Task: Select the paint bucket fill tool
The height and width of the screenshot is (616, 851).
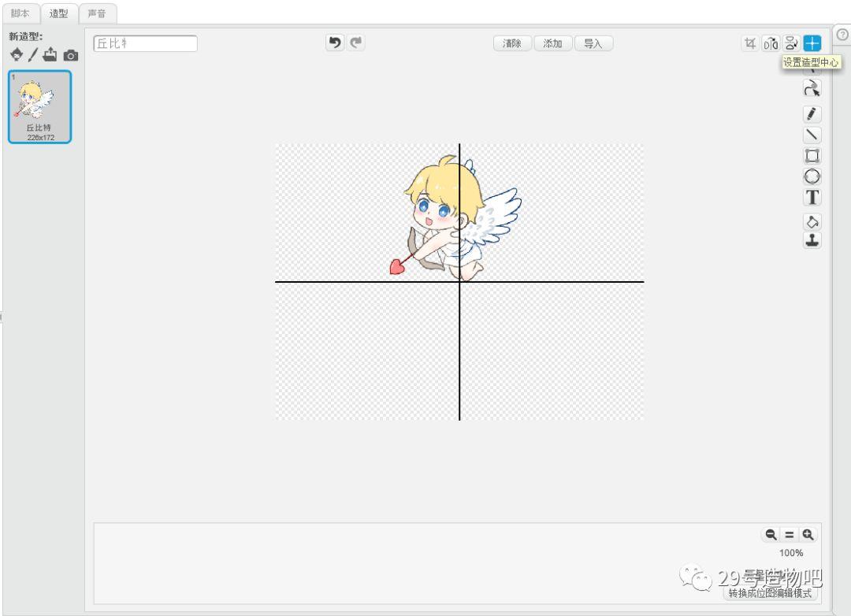Action: (x=812, y=221)
